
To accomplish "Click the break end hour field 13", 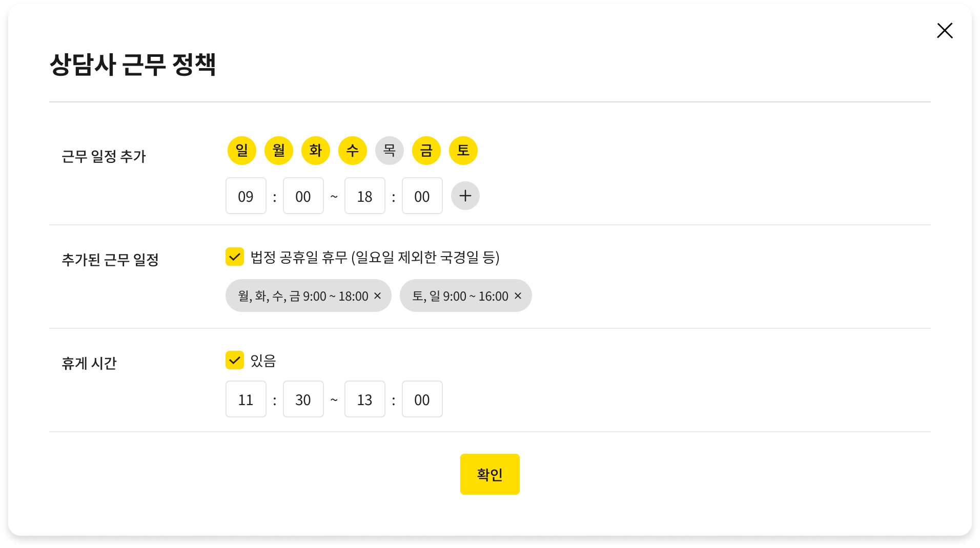I will (364, 399).
